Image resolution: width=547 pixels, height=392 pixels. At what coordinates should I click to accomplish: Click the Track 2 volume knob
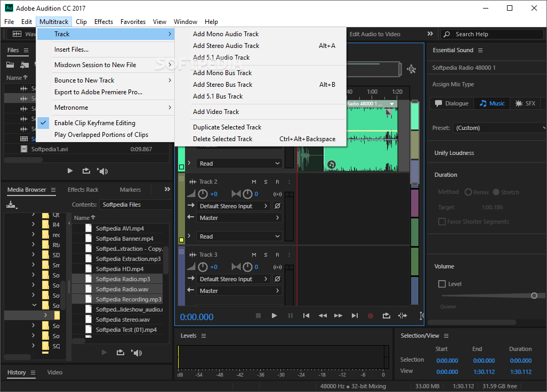[x=203, y=194]
